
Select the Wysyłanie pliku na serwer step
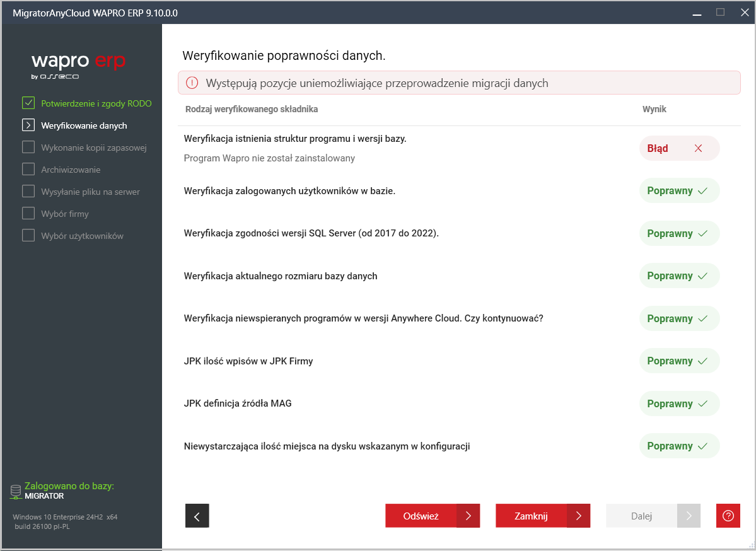(90, 192)
